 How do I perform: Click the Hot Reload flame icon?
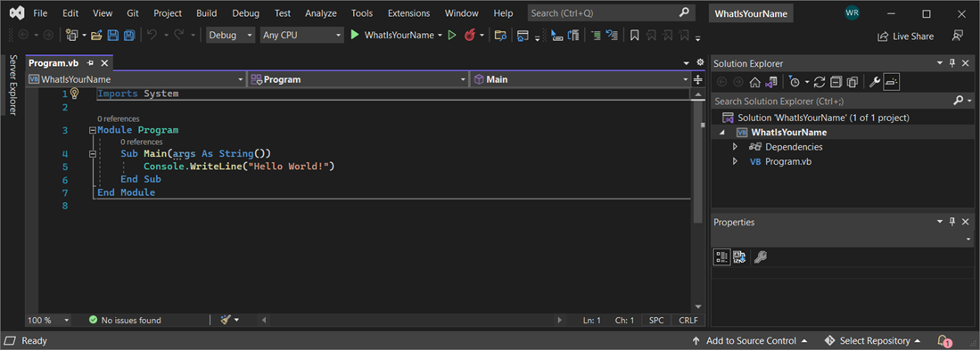(470, 35)
